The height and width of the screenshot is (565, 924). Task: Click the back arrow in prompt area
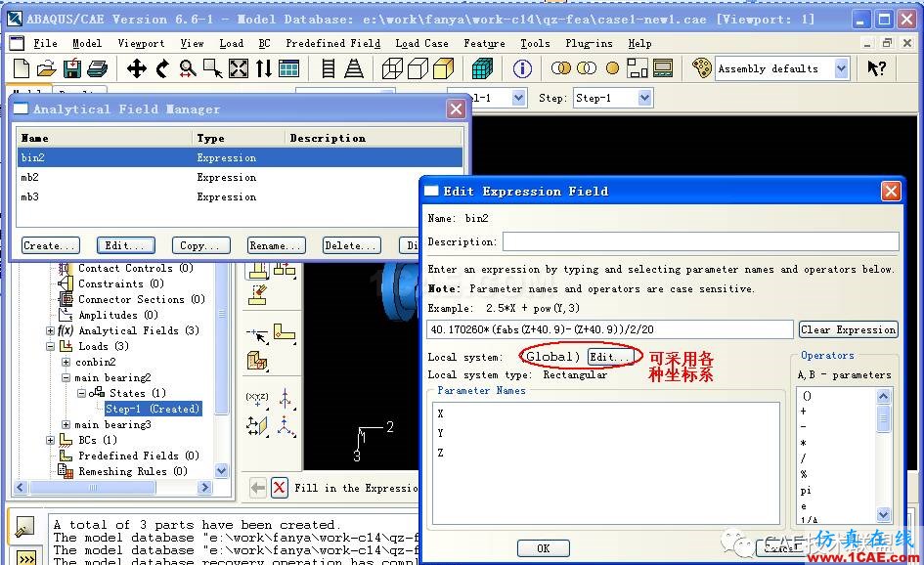[x=258, y=488]
